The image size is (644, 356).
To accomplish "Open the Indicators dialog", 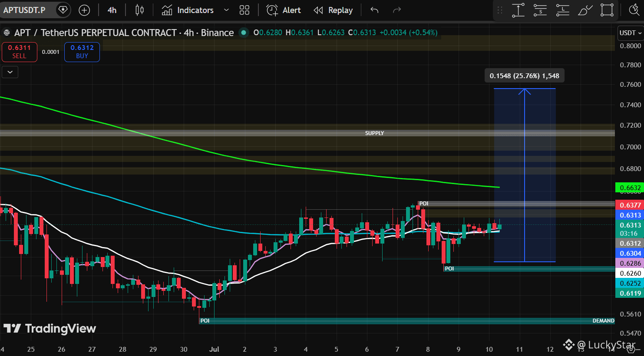I will coord(188,10).
